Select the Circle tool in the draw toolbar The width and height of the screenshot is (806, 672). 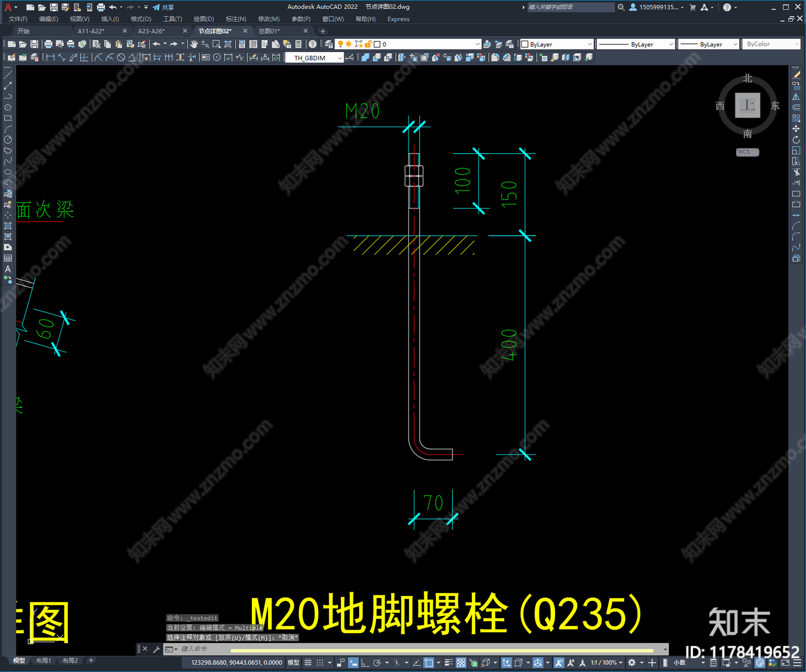pyautogui.click(x=8, y=140)
